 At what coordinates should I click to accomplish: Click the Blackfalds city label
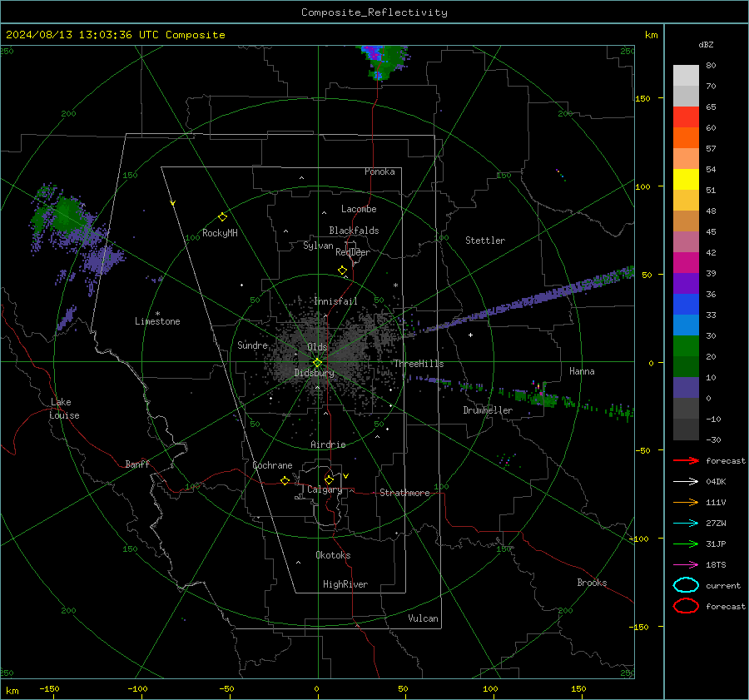[x=354, y=231]
